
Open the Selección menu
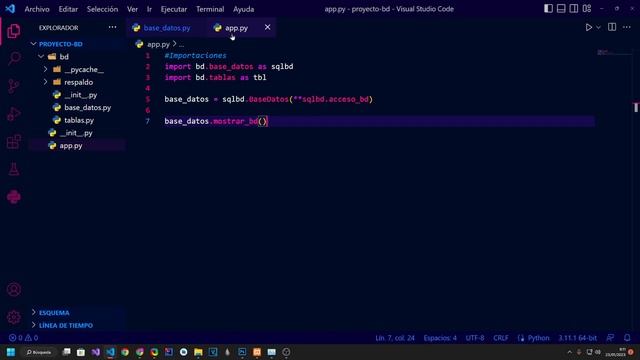point(102,9)
